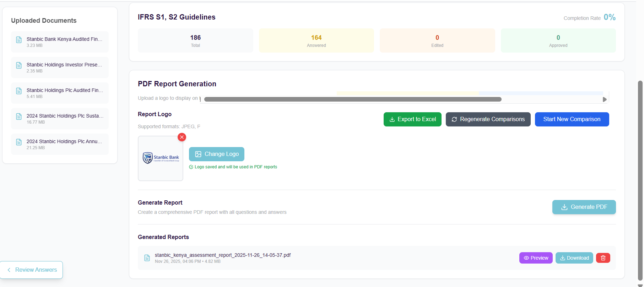Viewport: 644px width, 287px height.
Task: Click the horizontal scrollbar right arrow
Action: (x=605, y=99)
